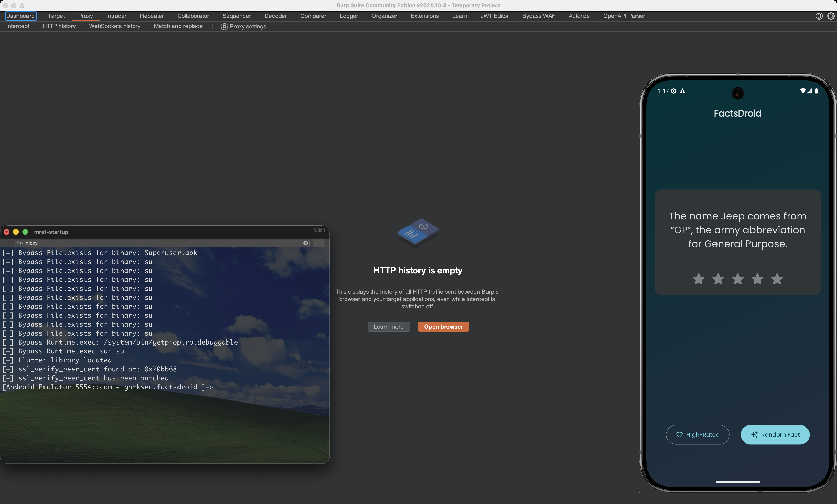Click the terminal search magnifier dropdown

pos(20,243)
